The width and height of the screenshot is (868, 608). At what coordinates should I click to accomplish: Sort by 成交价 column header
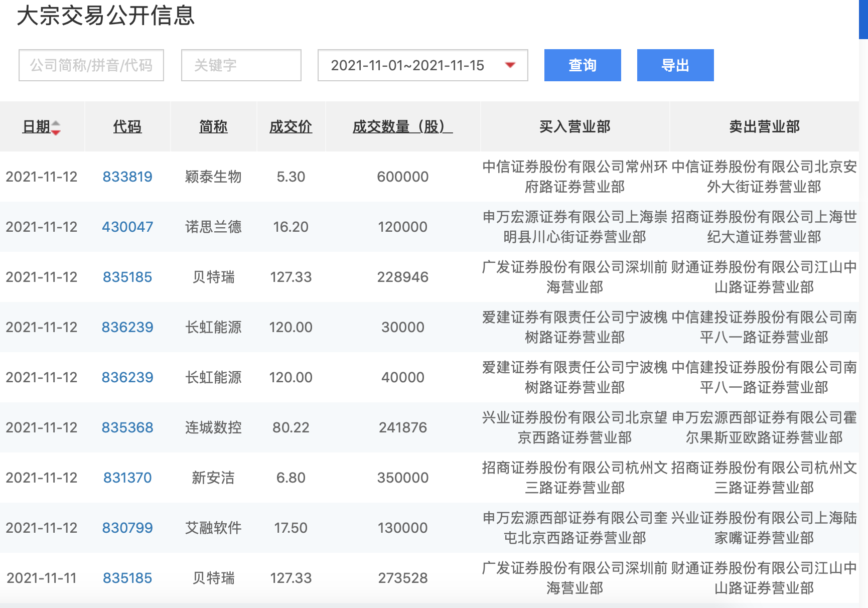(x=291, y=126)
